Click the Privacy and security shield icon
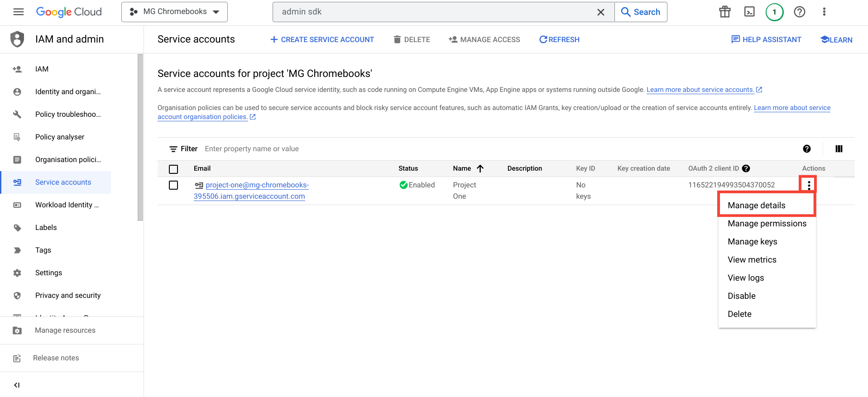Image resolution: width=868 pixels, height=397 pixels. pos(17,296)
